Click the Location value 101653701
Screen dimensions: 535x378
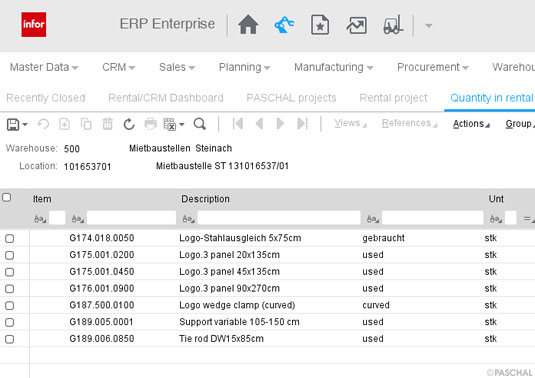[x=87, y=167]
